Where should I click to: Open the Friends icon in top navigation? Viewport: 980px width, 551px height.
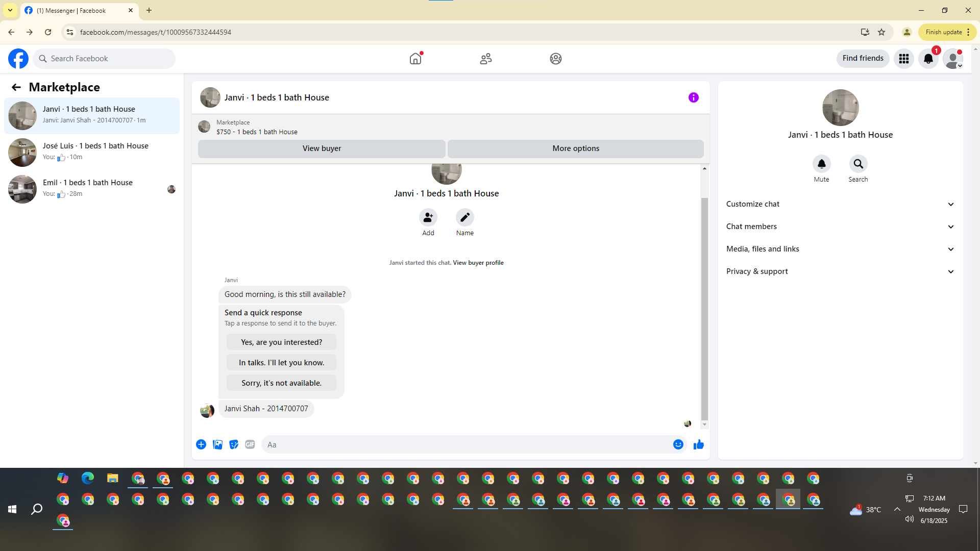tap(486, 59)
